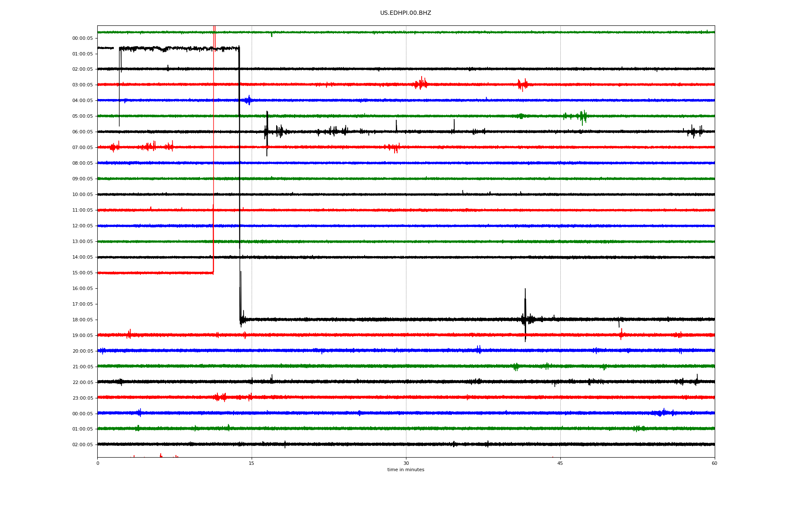The image size is (812, 508).
Task: Pick the 08:00:05 row label
Action: [82, 163]
